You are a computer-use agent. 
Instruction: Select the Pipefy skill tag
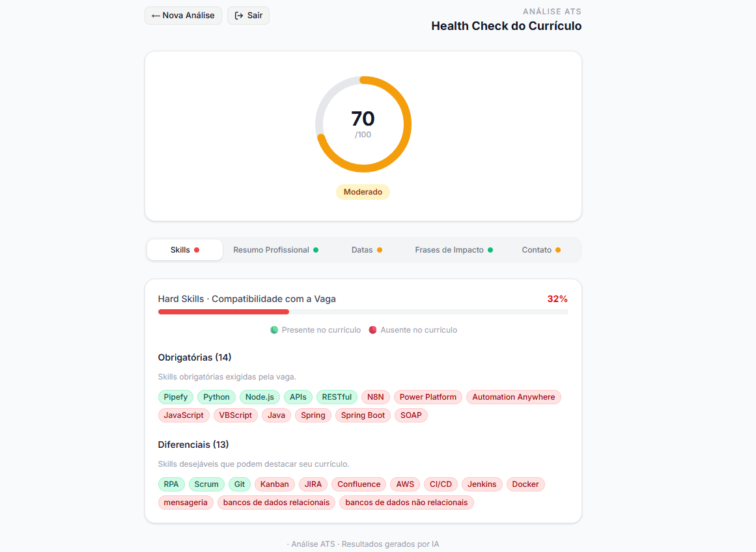point(176,397)
